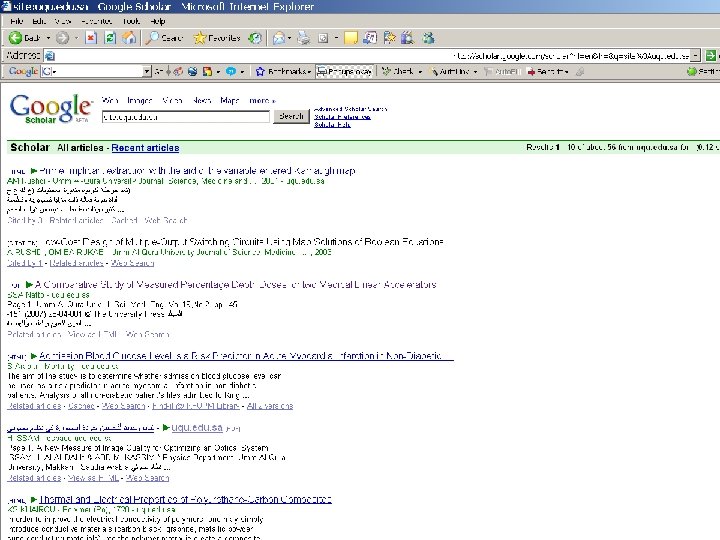This screenshot has width=720, height=540.
Task: Toggle the Popups okay button
Action: point(345,71)
